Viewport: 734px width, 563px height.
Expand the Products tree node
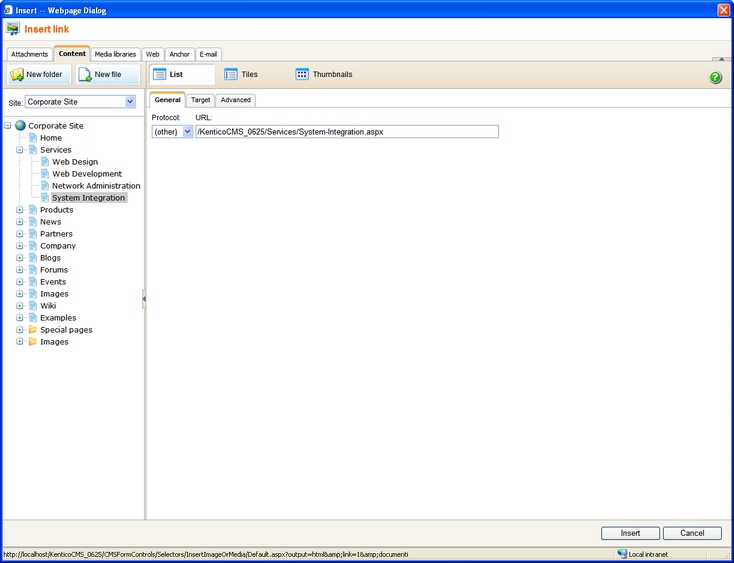coord(20,210)
